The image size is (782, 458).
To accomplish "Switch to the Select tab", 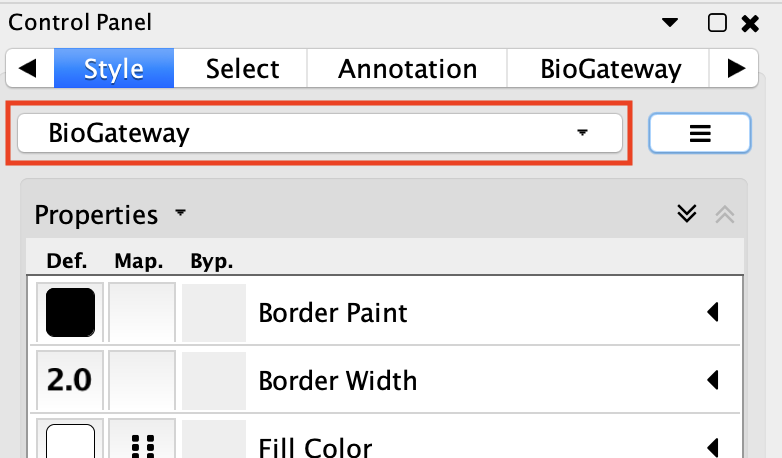I will (242, 68).
